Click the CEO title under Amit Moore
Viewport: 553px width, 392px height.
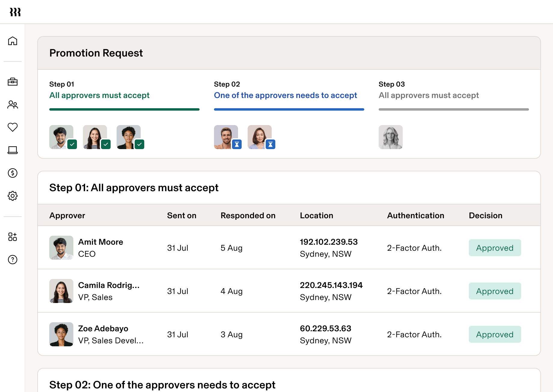87,254
